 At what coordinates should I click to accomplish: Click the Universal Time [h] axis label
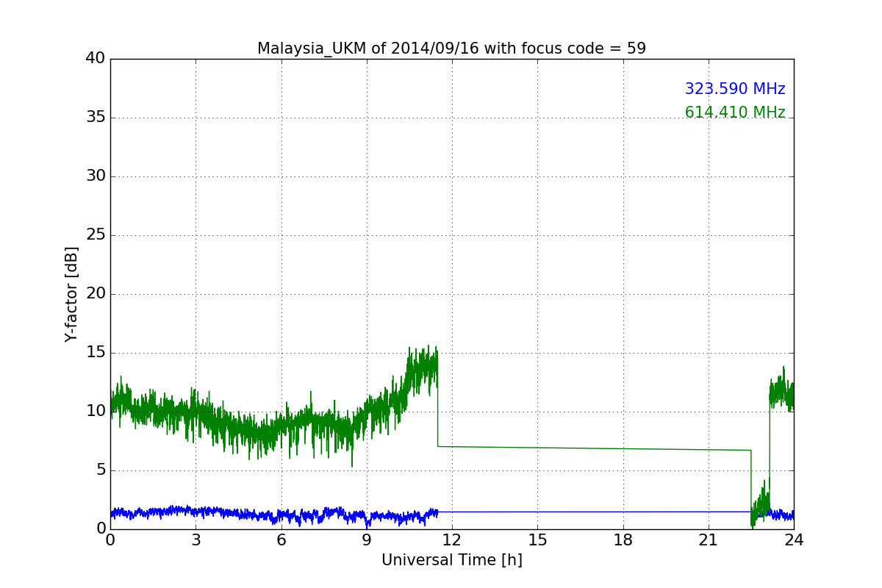pyautogui.click(x=451, y=560)
